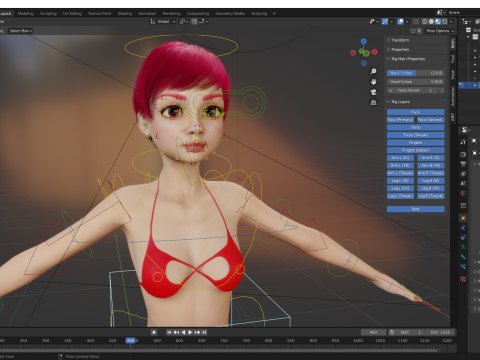Click play animation forward button
Screen dimensions: 480x360
pyautogui.click(x=190, y=332)
